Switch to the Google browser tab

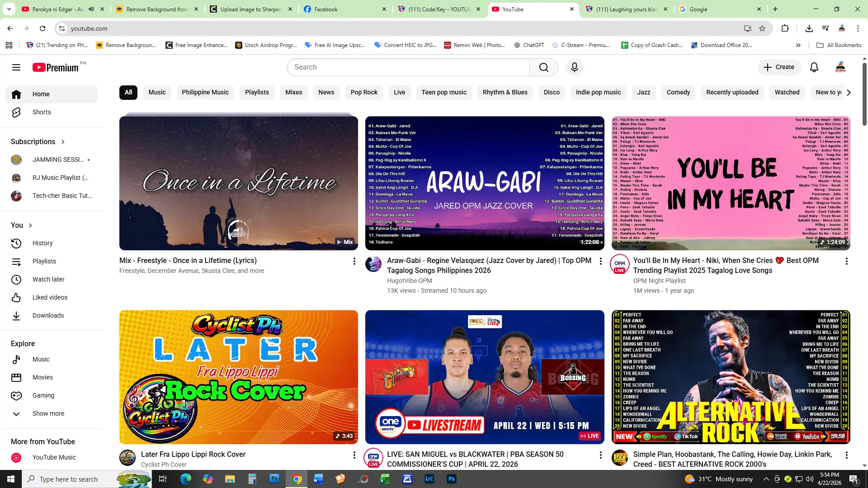click(x=720, y=9)
